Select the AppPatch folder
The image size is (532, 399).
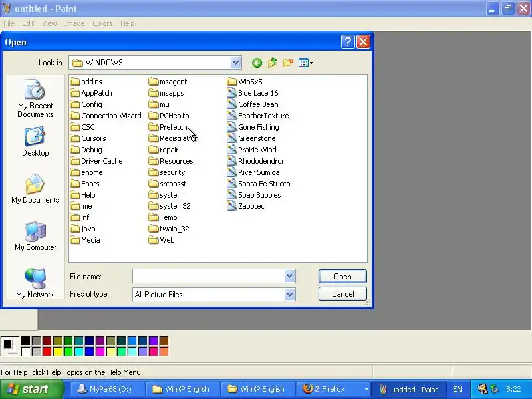(x=91, y=93)
